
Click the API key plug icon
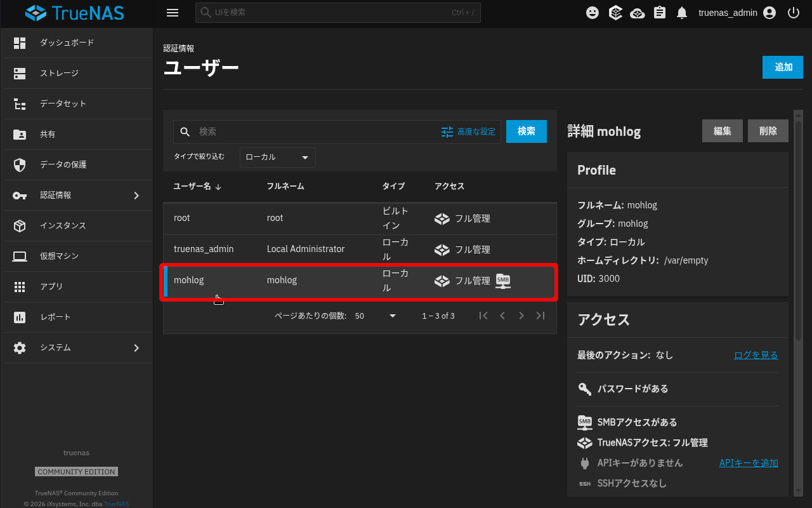(x=585, y=463)
